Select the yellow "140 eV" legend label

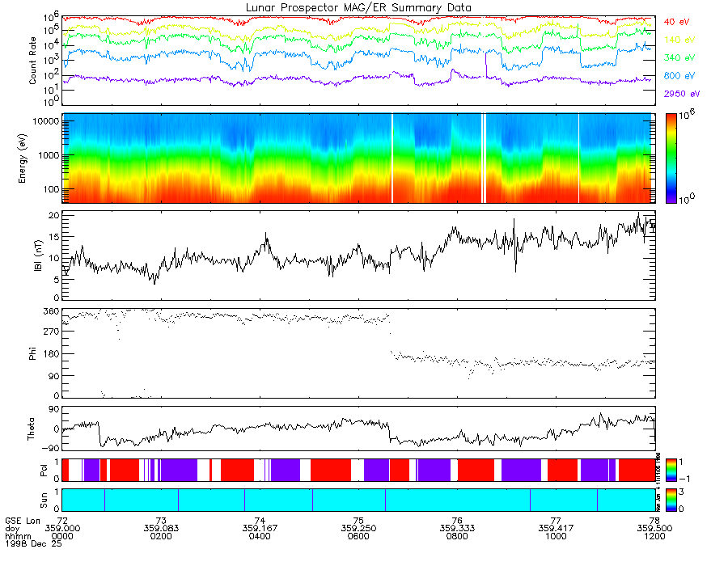click(x=679, y=40)
